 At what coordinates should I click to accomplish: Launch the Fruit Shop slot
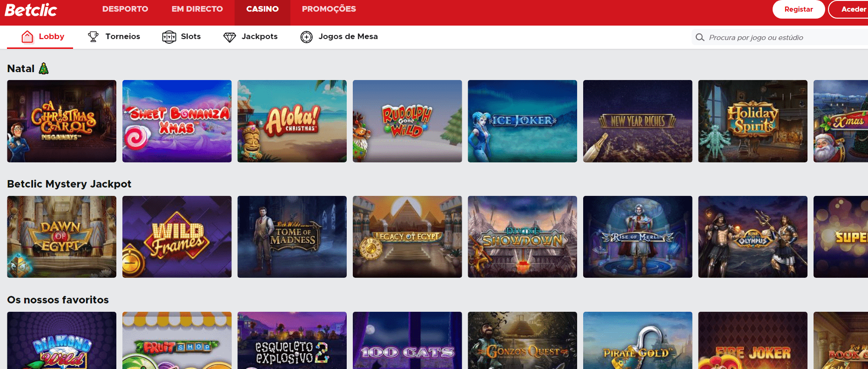(177, 340)
